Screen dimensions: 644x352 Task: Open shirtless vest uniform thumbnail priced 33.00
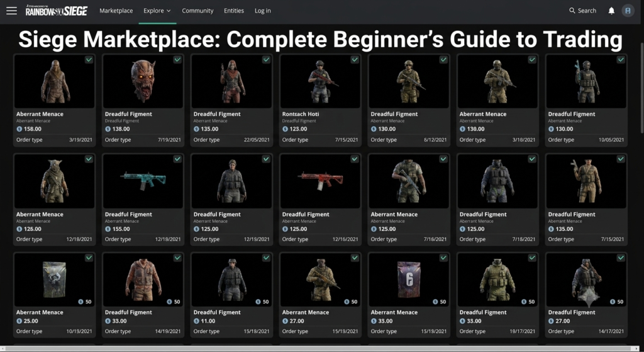[x=143, y=280]
